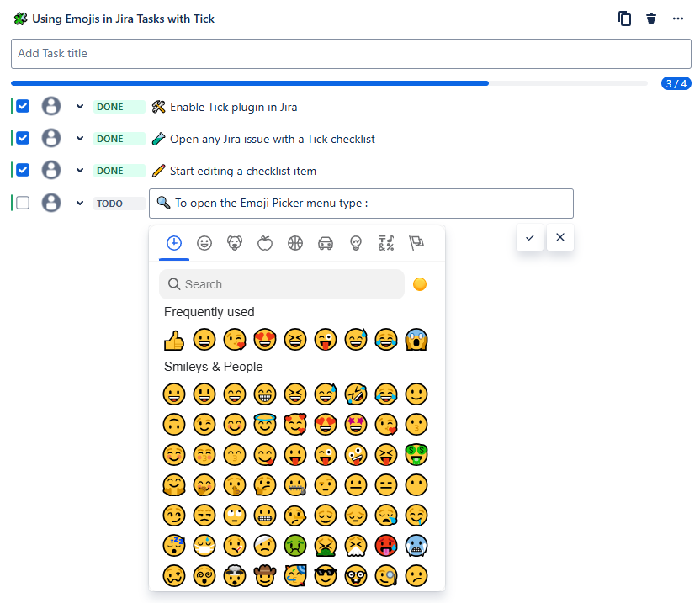Switch to Smileys & People emoji tab

tap(204, 243)
